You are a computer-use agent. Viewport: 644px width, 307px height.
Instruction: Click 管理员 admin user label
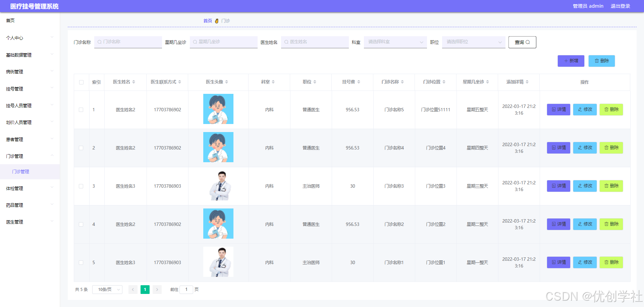588,6
